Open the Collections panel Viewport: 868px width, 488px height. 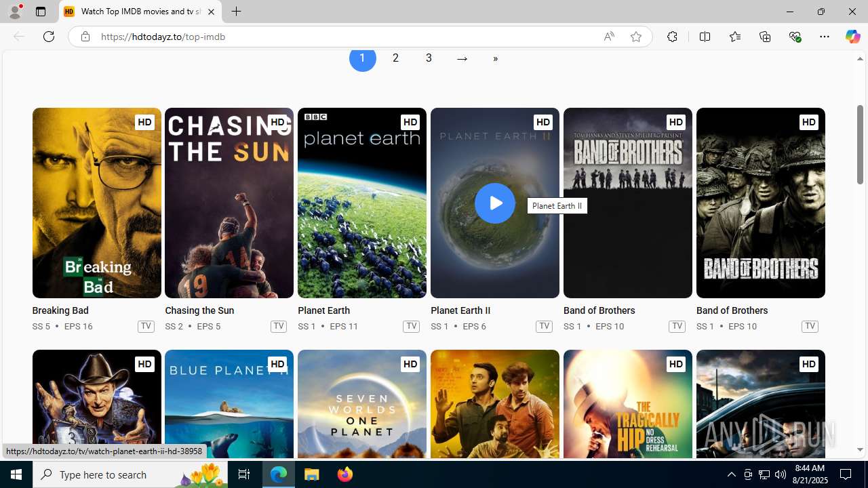(765, 37)
